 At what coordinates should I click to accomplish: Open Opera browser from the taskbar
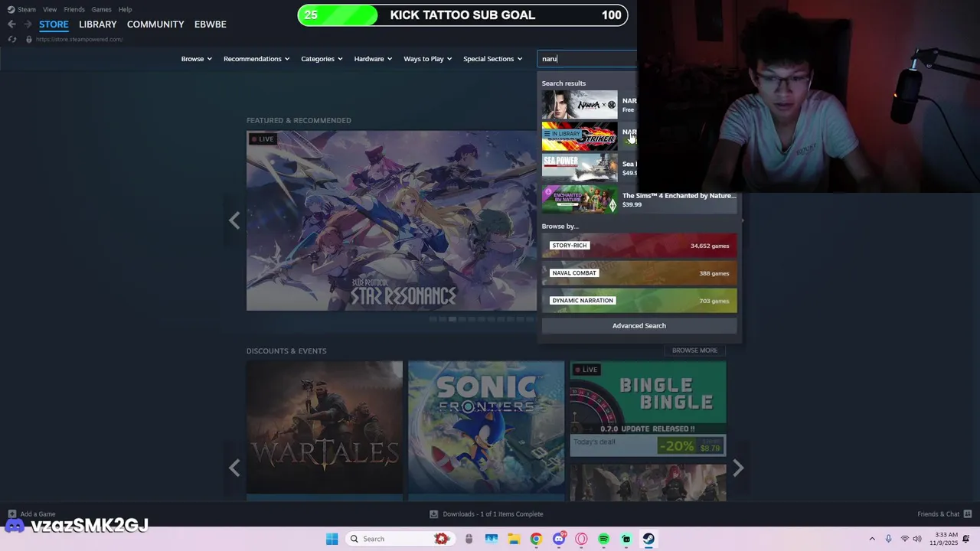[581, 539]
